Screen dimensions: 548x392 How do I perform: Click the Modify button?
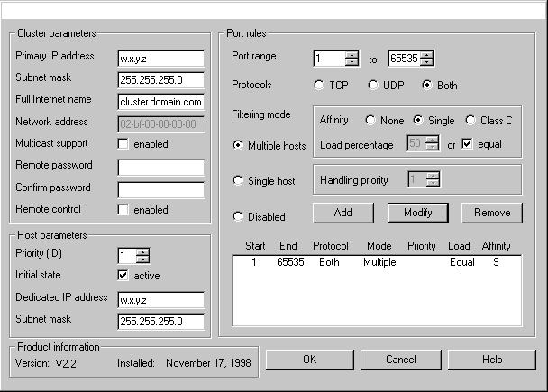point(417,213)
